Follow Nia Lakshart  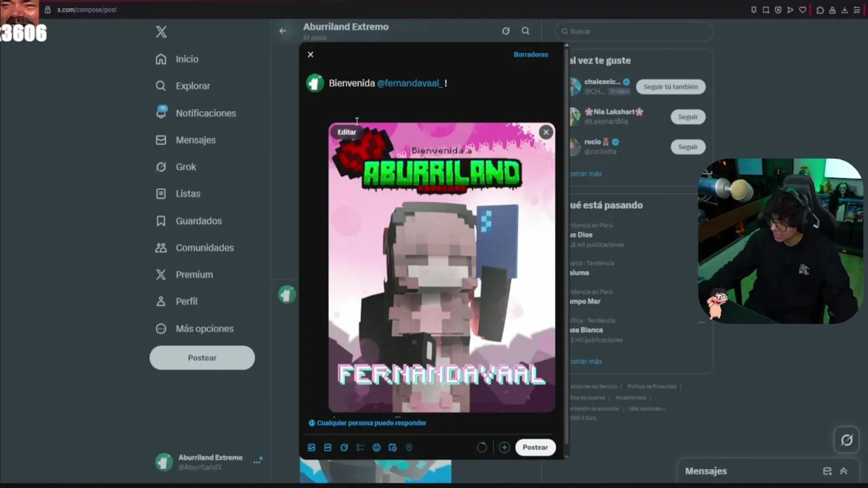click(688, 117)
